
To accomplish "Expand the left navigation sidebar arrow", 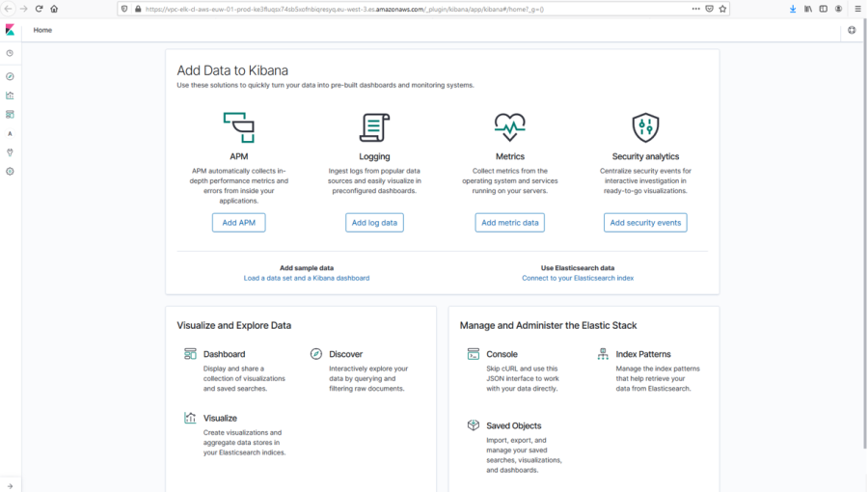I will (x=10, y=485).
